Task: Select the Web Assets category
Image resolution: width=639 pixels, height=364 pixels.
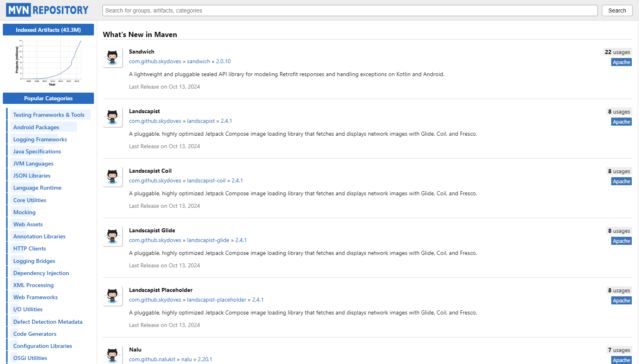Action: coord(28,224)
